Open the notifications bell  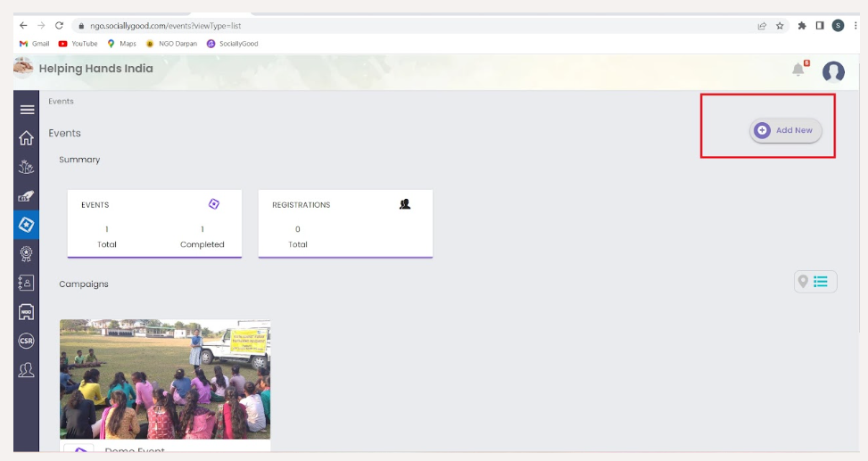tap(798, 70)
